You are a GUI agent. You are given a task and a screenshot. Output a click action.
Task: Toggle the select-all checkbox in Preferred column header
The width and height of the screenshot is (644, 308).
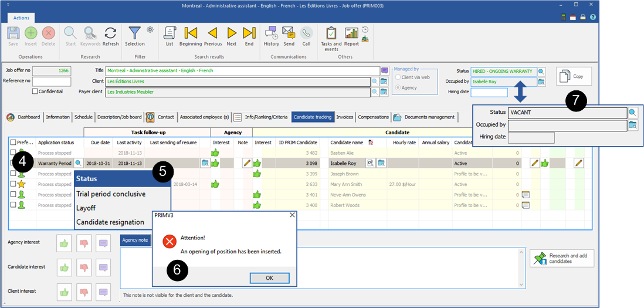coord(13,143)
